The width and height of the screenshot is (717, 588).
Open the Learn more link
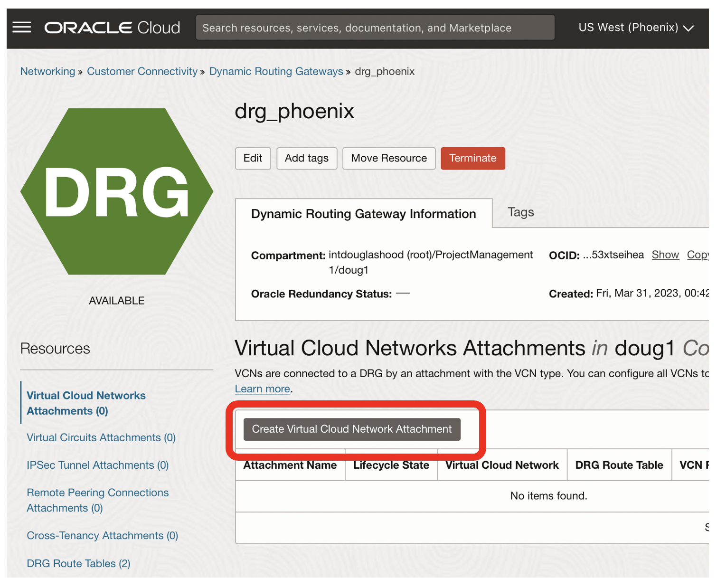point(263,389)
